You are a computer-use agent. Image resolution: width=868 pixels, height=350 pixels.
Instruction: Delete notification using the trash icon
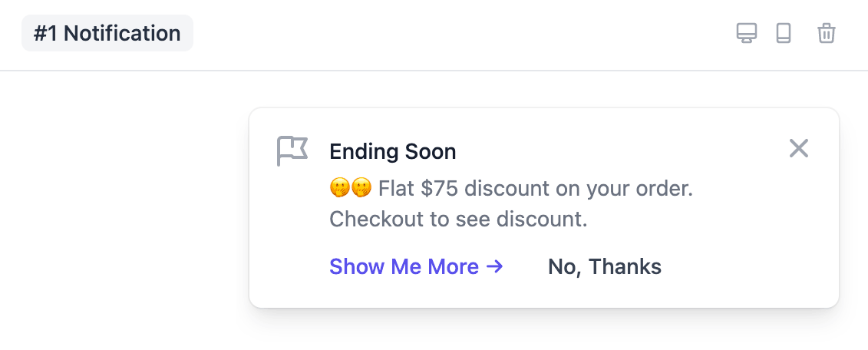[x=827, y=33]
